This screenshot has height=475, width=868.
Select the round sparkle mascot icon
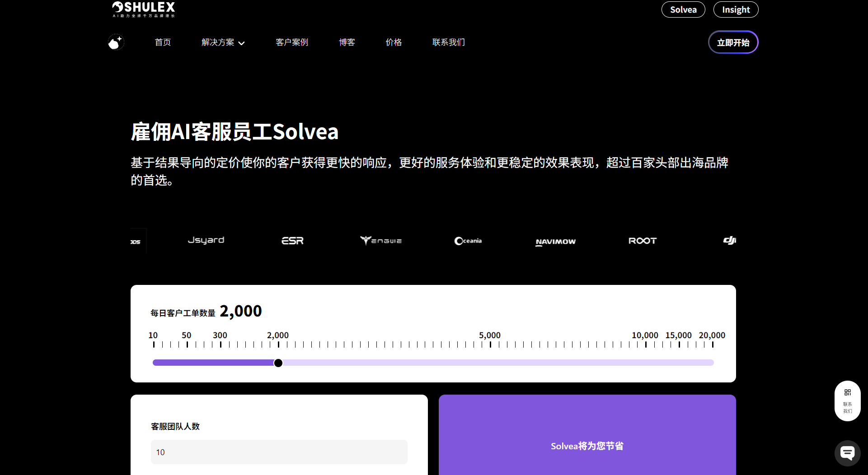[116, 42]
